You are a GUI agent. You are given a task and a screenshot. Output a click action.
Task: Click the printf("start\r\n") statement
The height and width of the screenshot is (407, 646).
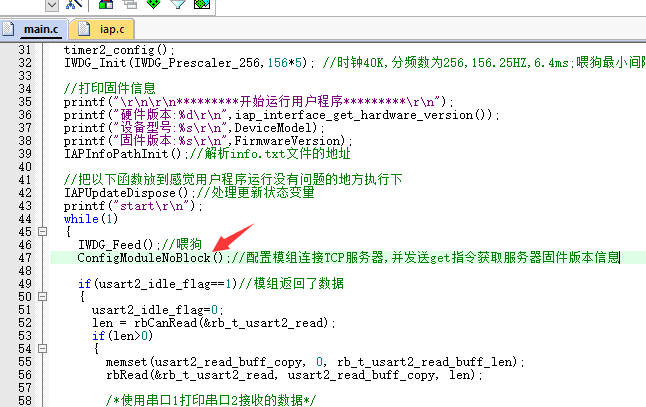[133, 206]
